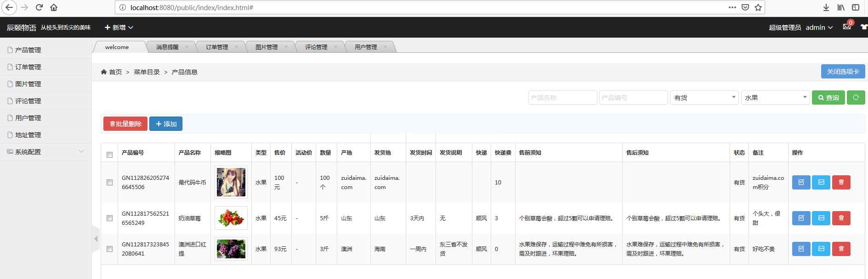Image resolution: width=868 pixels, height=279 pixels.
Task: Go to browser home icon
Action: point(54,7)
